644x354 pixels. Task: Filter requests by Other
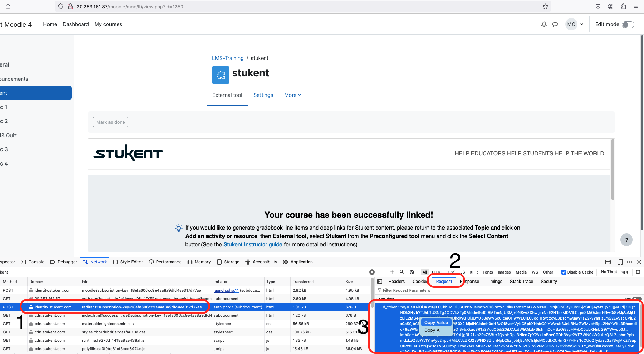tap(548, 272)
